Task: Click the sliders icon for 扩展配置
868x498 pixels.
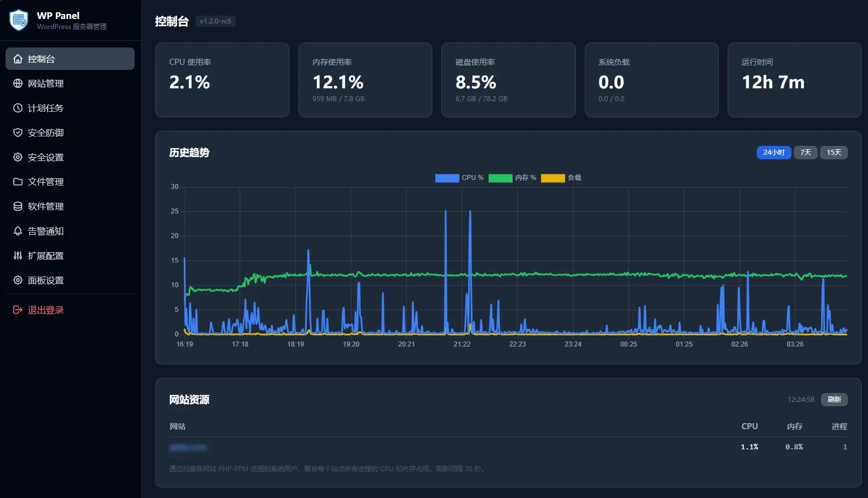Action: (18, 255)
